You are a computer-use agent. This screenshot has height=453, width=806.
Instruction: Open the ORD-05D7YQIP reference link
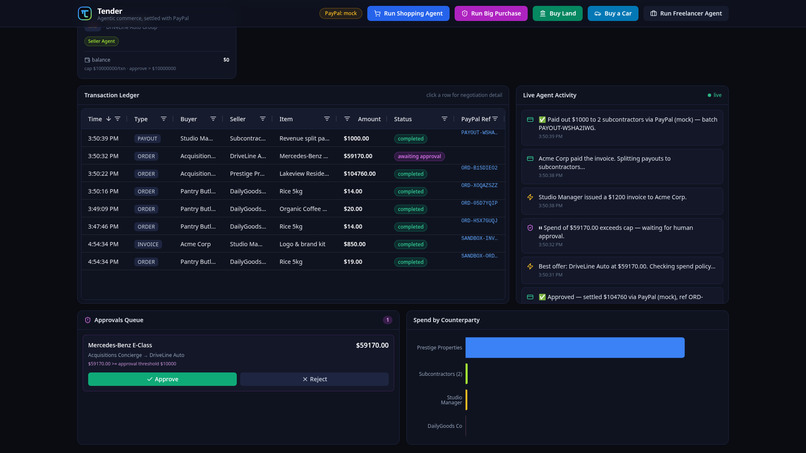479,203
